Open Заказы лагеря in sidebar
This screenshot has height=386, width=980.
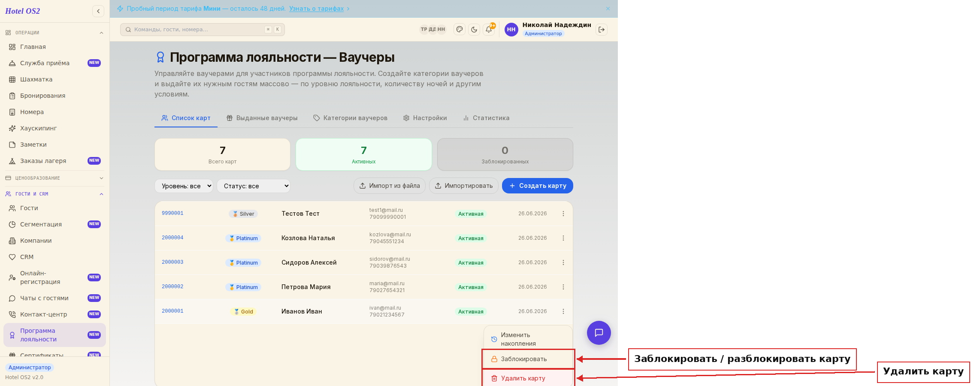tap(54, 161)
